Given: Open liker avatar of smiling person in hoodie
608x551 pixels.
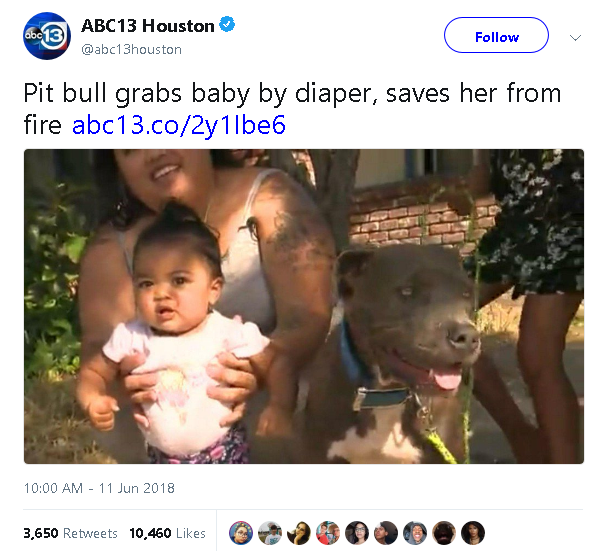Looking at the screenshot, I should (x=415, y=533).
